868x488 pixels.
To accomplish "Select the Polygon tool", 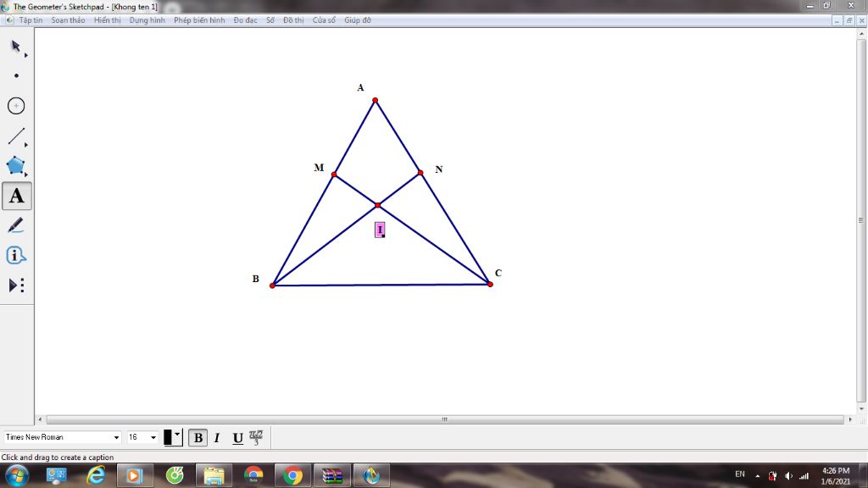I will coord(16,166).
